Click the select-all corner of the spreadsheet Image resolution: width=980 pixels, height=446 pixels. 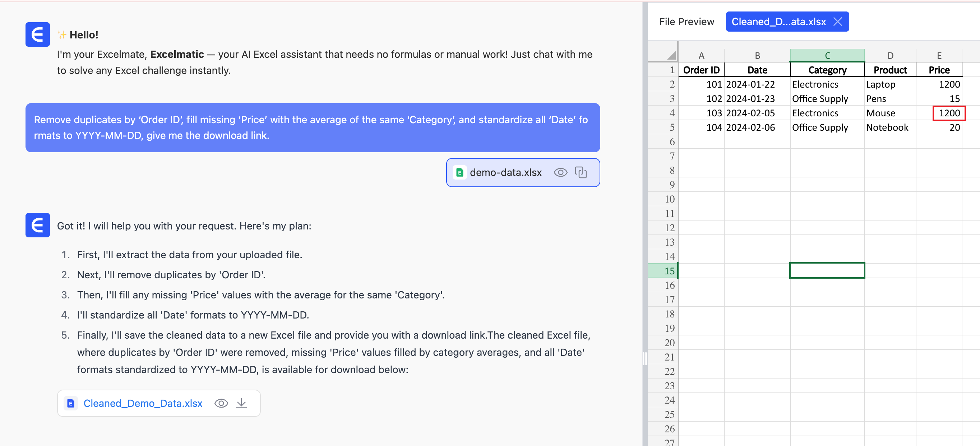click(671, 56)
